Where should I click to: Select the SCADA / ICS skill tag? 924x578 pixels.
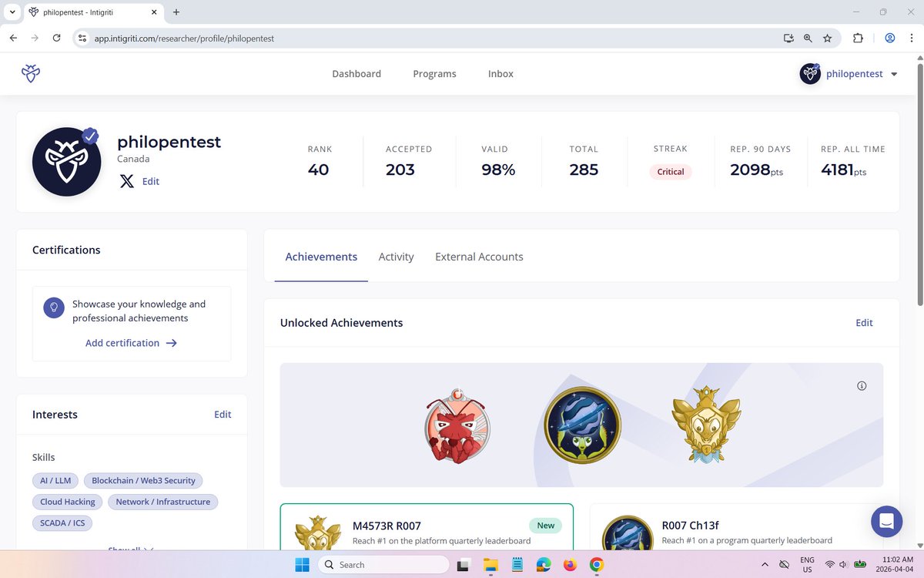tap(62, 523)
